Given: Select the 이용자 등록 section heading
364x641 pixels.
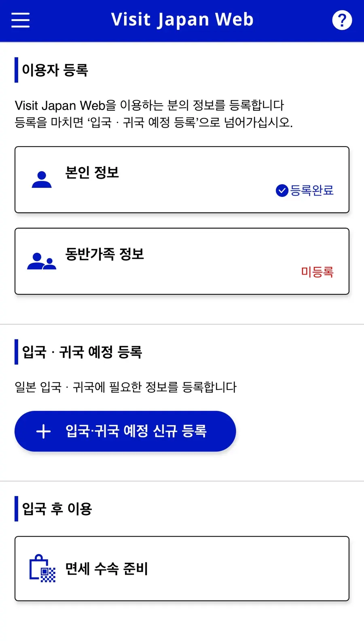Looking at the screenshot, I should [55, 70].
